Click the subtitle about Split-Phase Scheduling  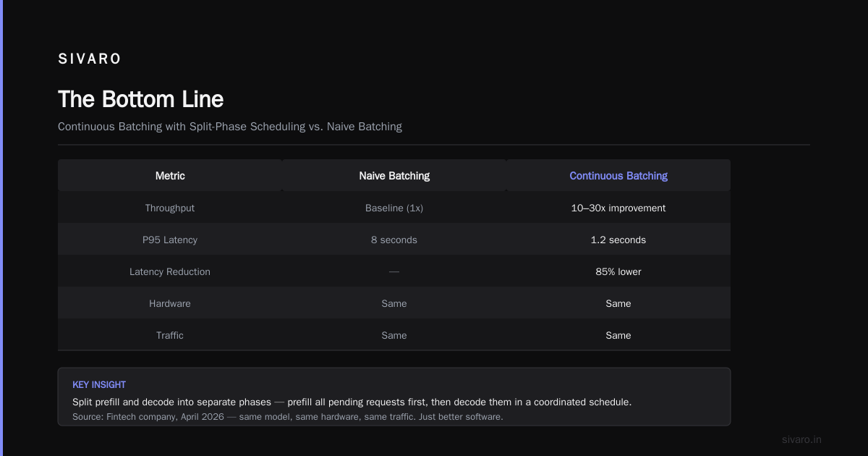click(x=230, y=127)
